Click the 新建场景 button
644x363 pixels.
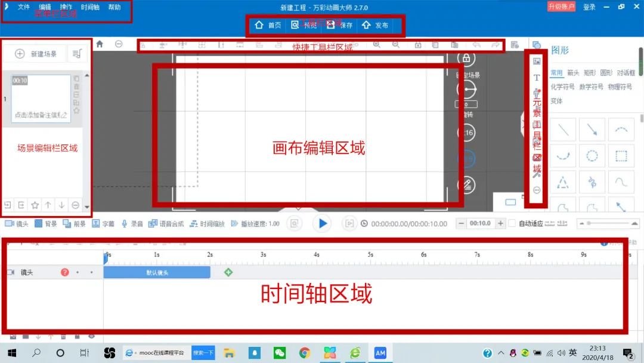point(35,53)
